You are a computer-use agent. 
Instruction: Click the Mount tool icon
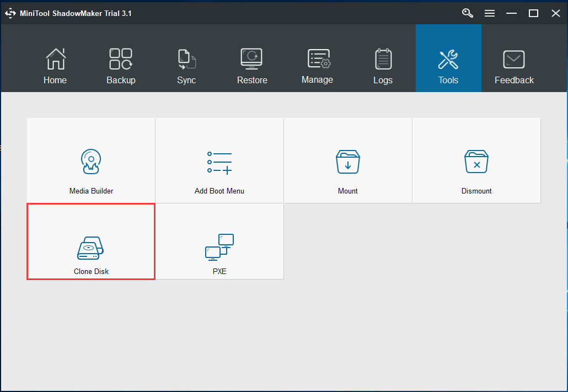tap(348, 161)
